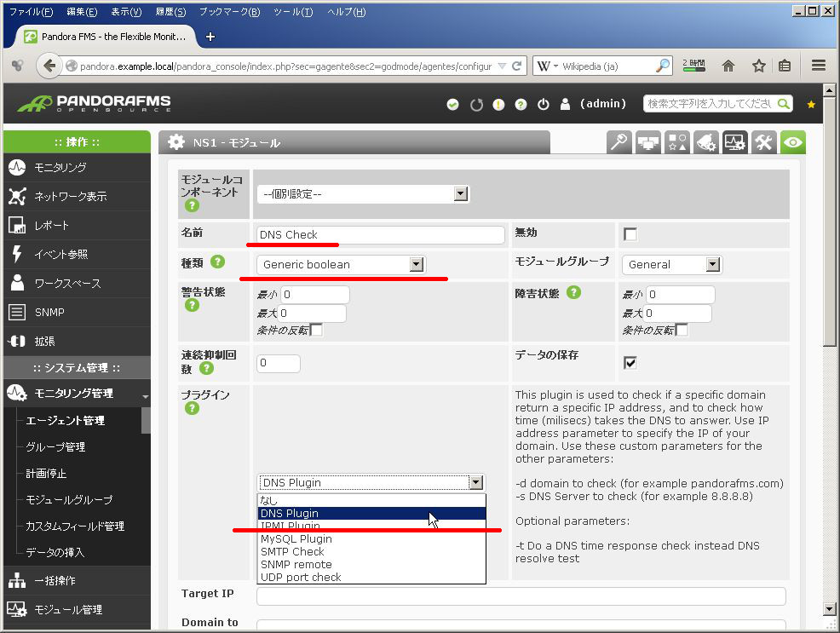
Task: Click the user profile silhouette icon
Action: tap(565, 105)
